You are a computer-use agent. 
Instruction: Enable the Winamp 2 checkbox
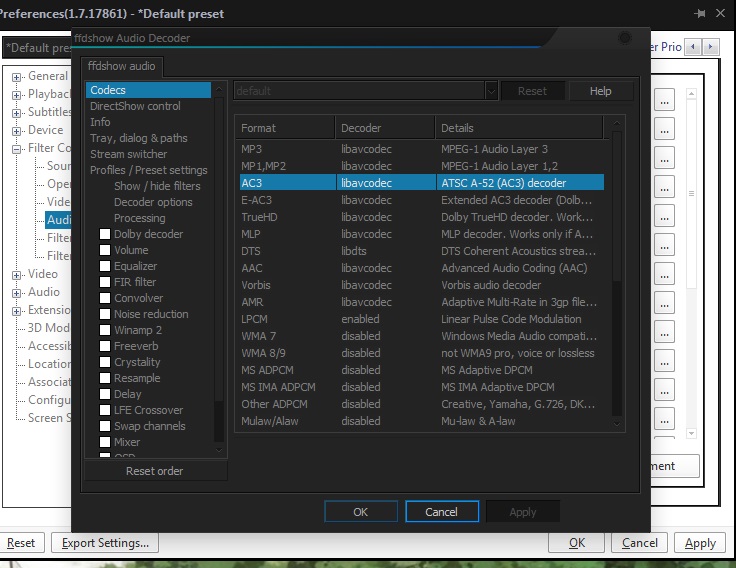(105, 330)
